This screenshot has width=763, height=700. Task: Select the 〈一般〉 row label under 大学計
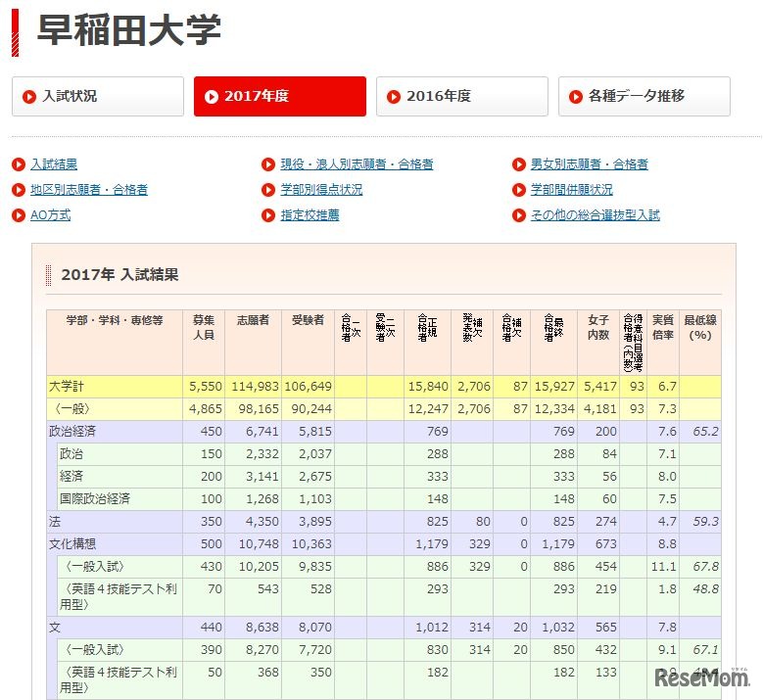[72, 409]
